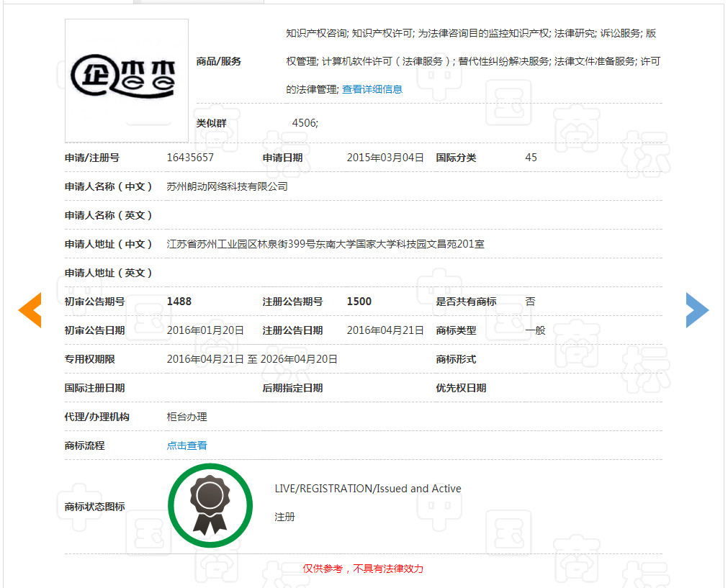Click the red disclaimer text 仅供参考，不具有法律效力
This screenshot has height=588, width=728.
pos(364,569)
